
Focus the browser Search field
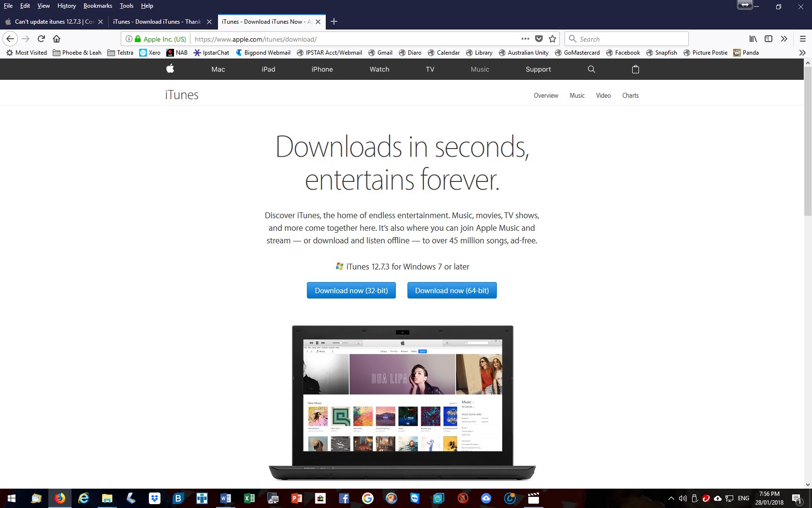pyautogui.click(x=626, y=39)
